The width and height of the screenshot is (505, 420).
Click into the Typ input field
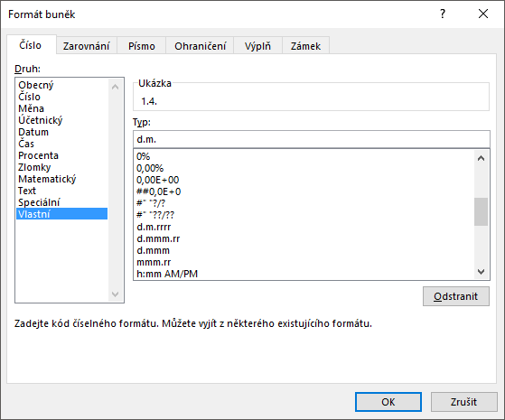[x=312, y=139]
